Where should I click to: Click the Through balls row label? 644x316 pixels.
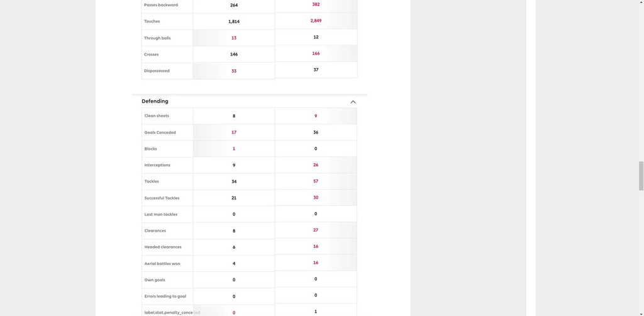(x=157, y=38)
